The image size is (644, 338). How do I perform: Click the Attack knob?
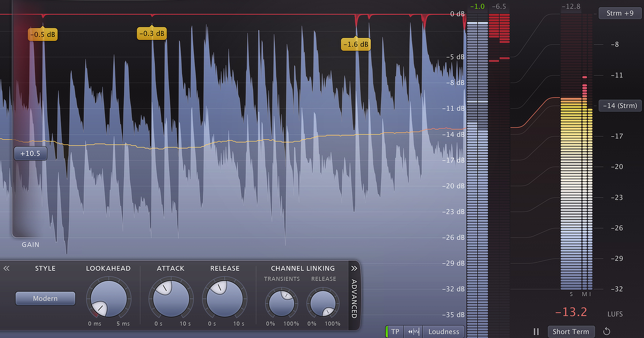[171, 298]
